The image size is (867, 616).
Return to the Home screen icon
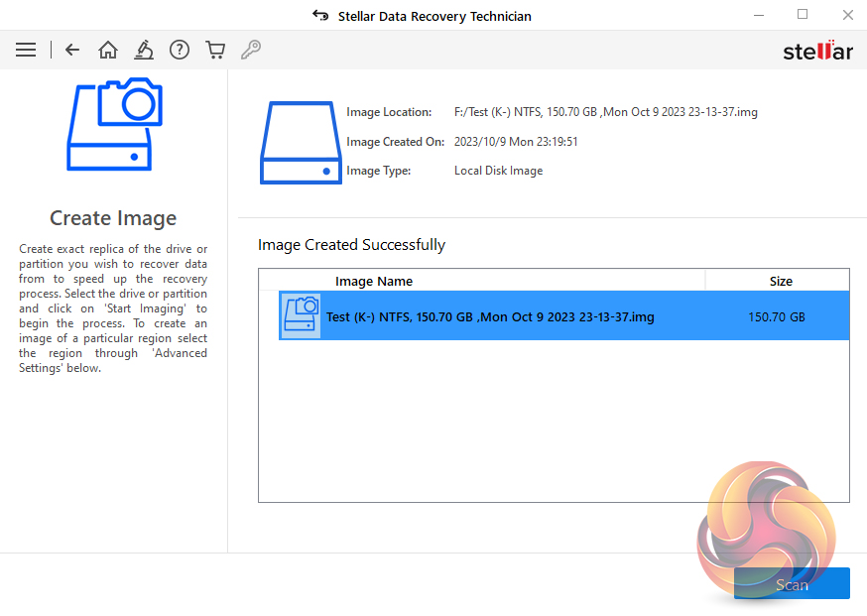coord(108,50)
